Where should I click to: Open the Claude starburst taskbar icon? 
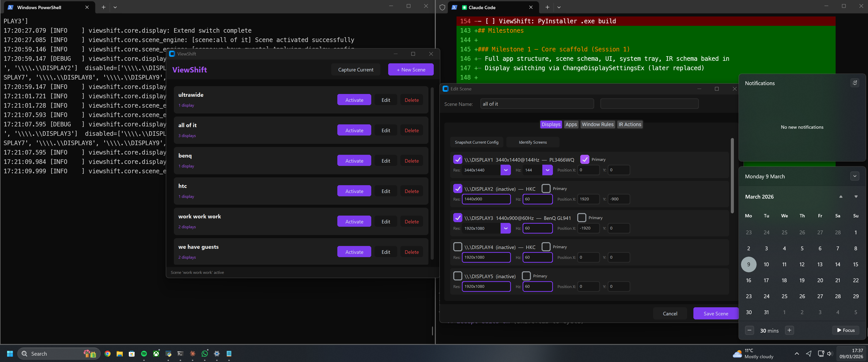tap(192, 354)
